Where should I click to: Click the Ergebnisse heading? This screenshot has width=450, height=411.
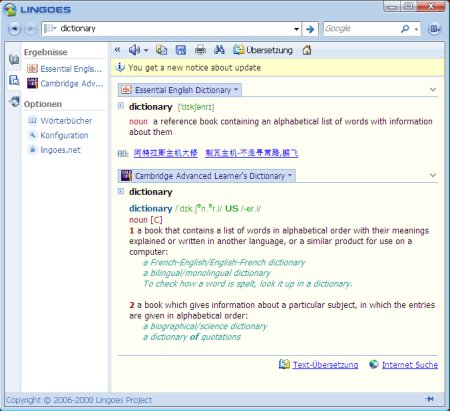46,52
